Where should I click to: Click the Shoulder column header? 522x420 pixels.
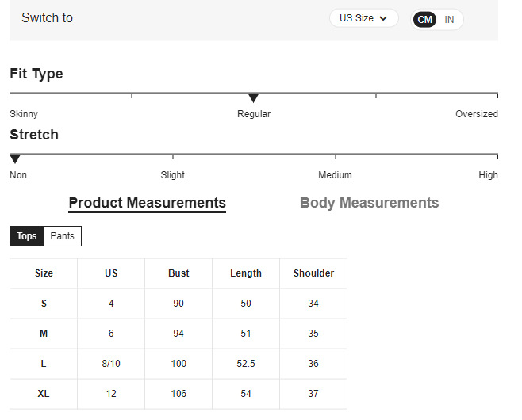point(313,273)
